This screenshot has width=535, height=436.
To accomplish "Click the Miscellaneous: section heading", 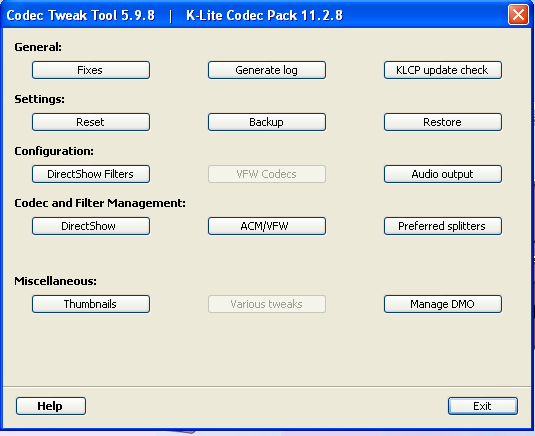I will 55,281.
